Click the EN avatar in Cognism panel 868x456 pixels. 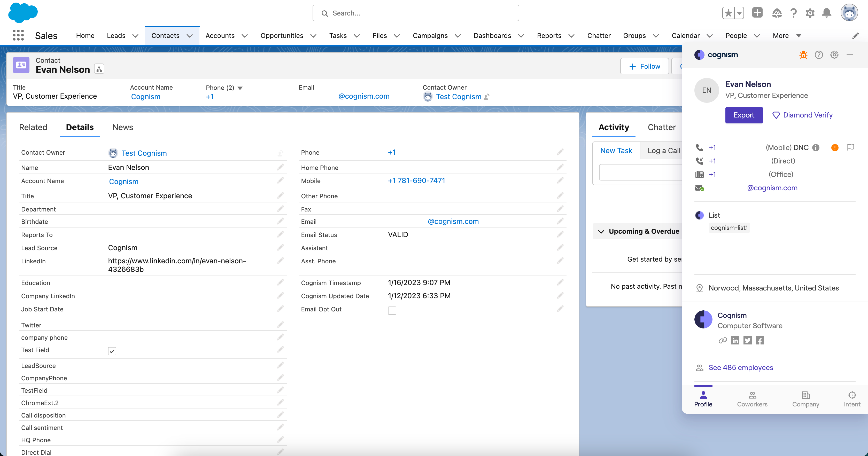coord(707,90)
